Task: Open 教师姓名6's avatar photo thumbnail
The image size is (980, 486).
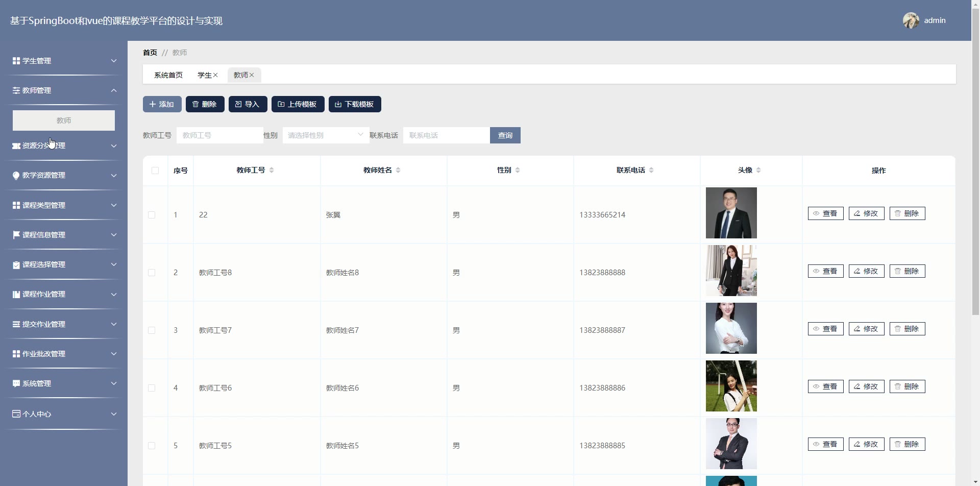Action: [x=731, y=386]
